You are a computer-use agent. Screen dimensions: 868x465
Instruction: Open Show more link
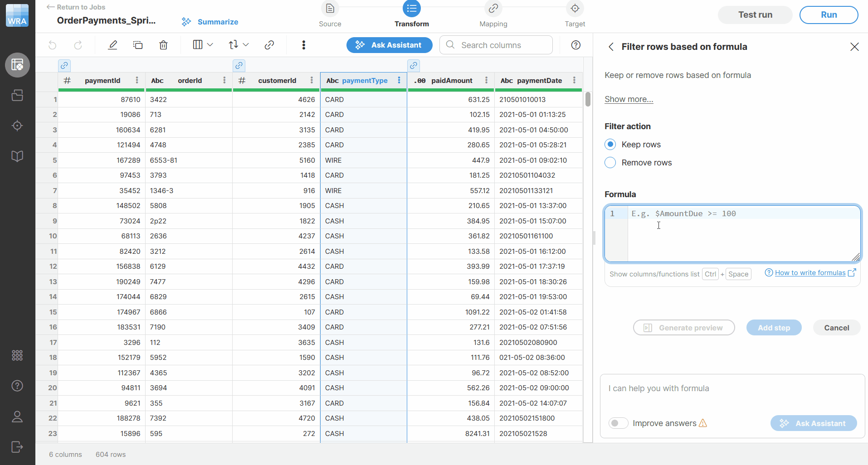coord(629,99)
